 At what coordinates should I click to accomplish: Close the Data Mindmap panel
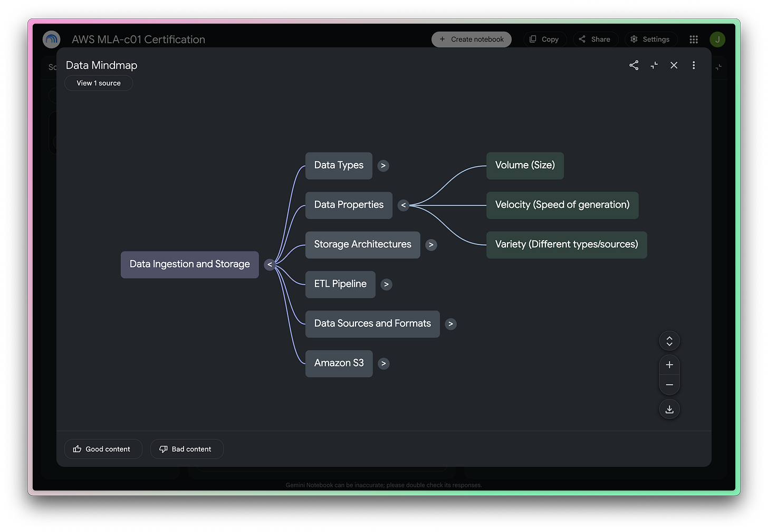click(x=674, y=65)
